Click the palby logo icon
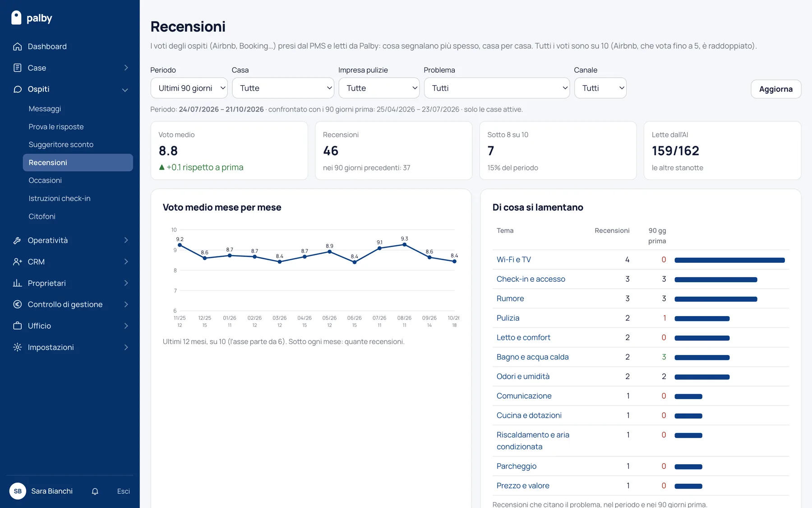 click(x=16, y=18)
